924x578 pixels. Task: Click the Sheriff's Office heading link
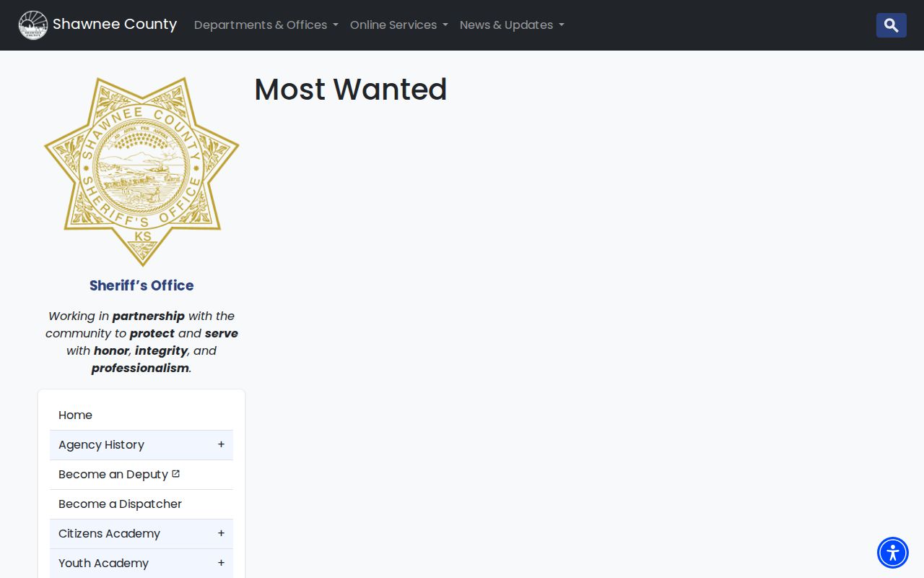click(141, 285)
